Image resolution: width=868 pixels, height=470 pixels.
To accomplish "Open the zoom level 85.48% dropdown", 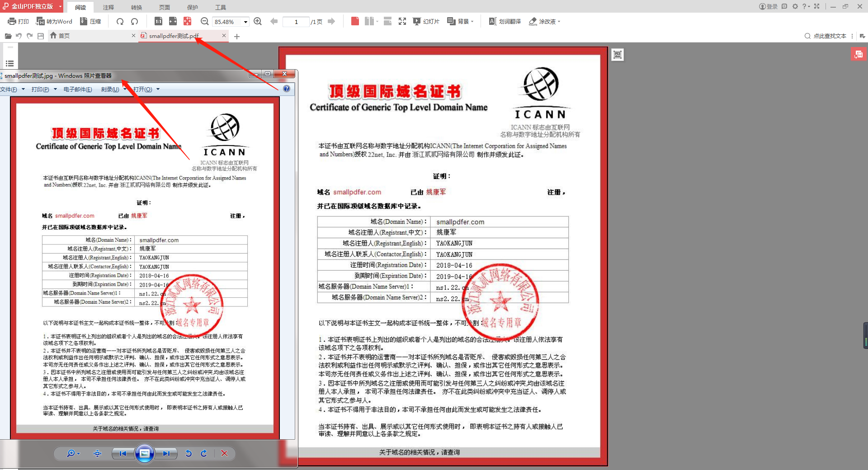I will pyautogui.click(x=246, y=22).
